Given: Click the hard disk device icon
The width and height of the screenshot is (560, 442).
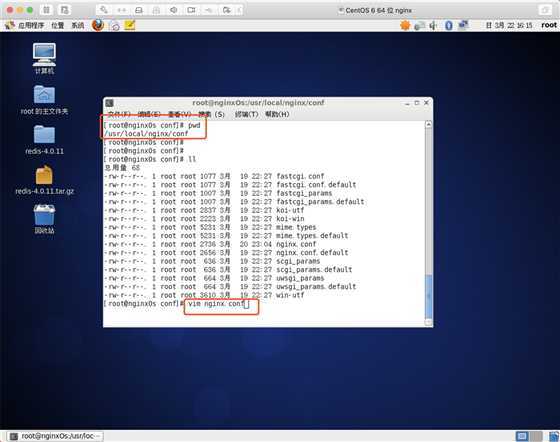Looking at the screenshot, I should 139,10.
